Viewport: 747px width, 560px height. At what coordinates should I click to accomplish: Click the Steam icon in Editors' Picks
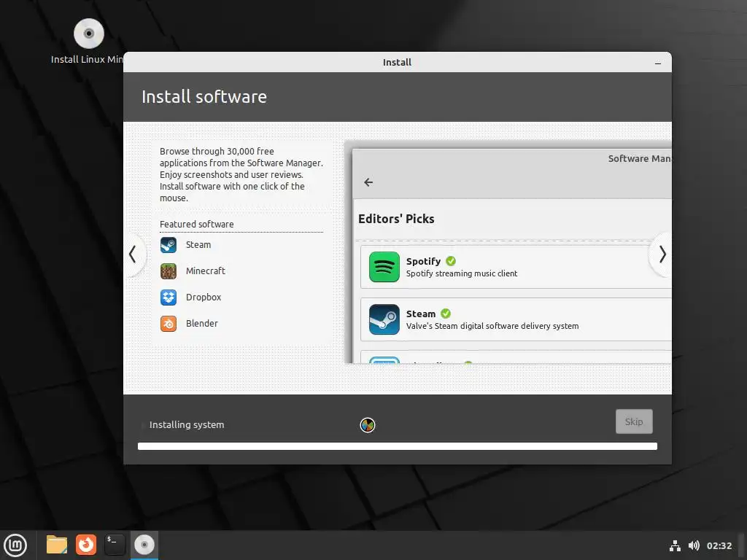pyautogui.click(x=384, y=319)
